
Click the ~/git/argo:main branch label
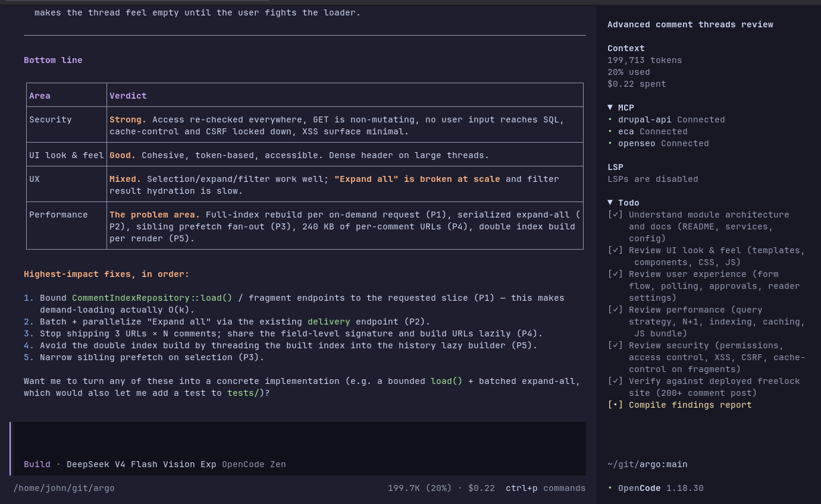pyautogui.click(x=647, y=464)
